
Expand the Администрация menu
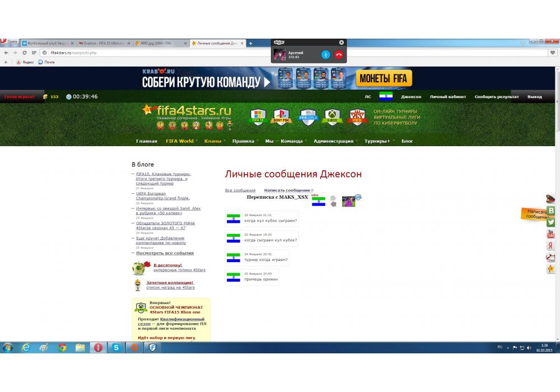click(335, 141)
